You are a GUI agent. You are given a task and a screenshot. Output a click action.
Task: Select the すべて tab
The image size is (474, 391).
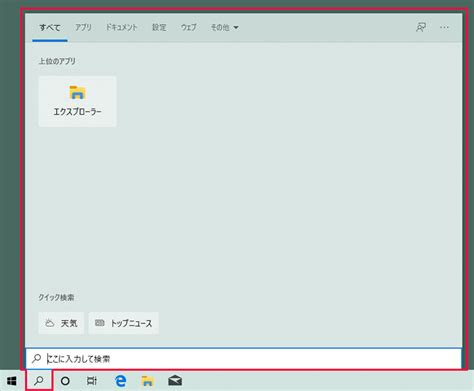coord(50,28)
